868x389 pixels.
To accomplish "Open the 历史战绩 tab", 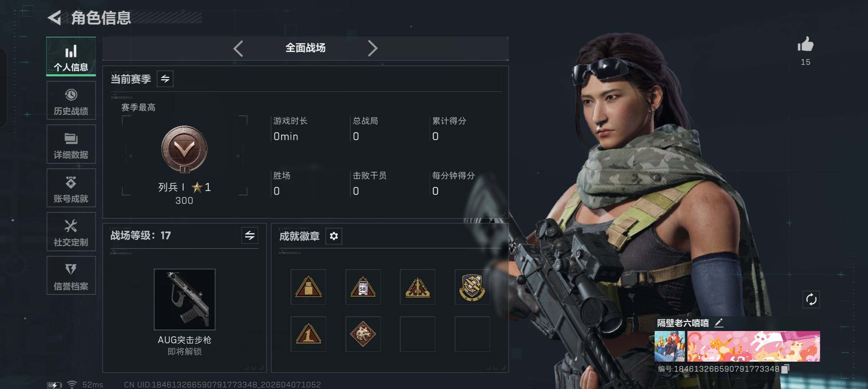I will coord(71,100).
